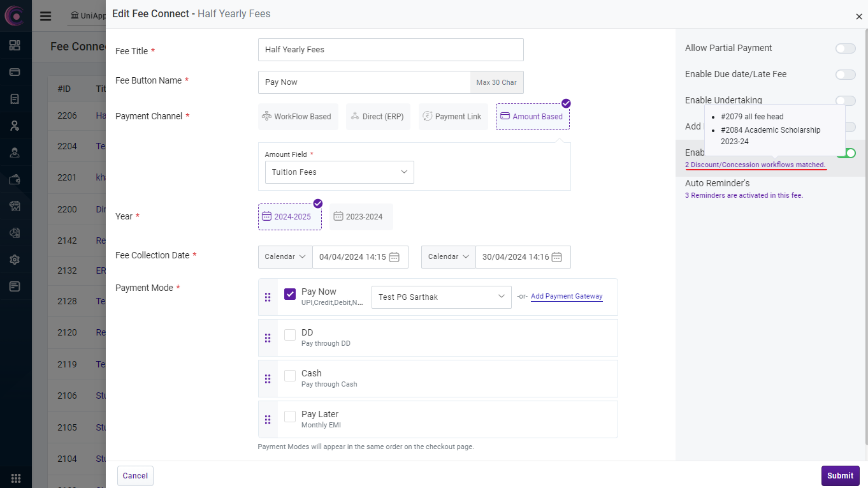
Task: Expand the Tuition Fees amount field dropdown
Action: (x=339, y=172)
